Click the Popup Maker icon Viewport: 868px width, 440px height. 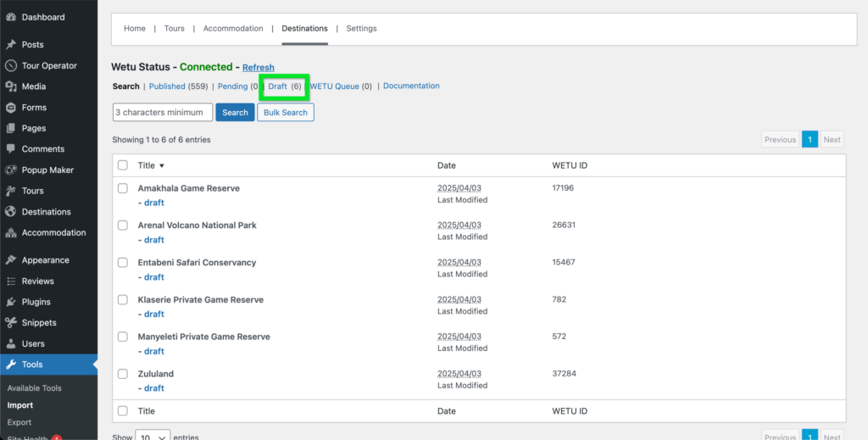pyautogui.click(x=10, y=170)
